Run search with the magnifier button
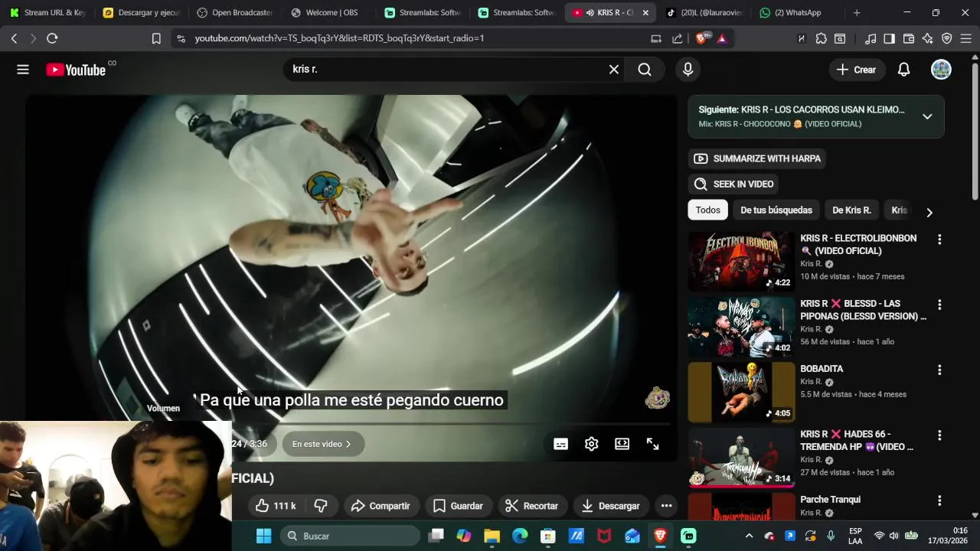The image size is (980, 551). [645, 70]
